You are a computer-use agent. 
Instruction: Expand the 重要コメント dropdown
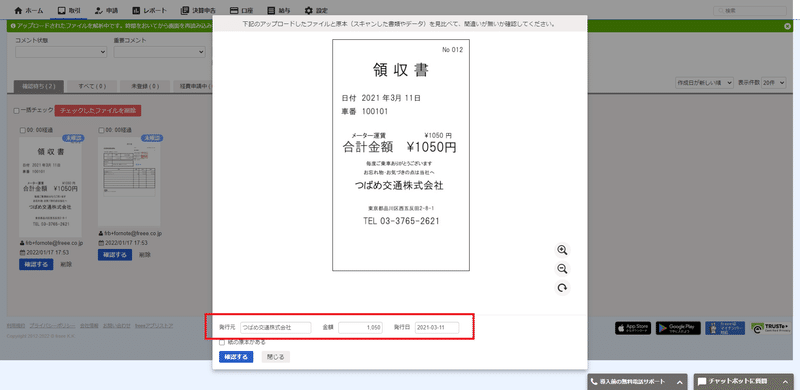click(x=160, y=52)
